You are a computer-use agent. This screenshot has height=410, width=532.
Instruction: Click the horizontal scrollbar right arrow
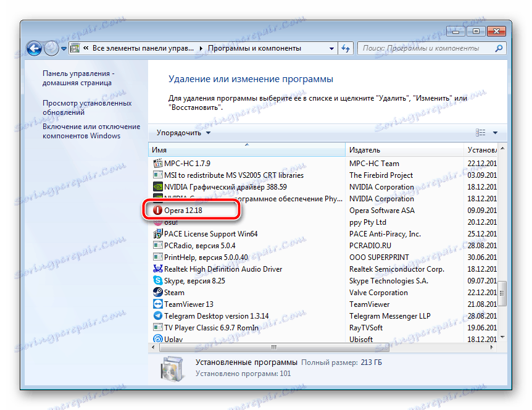(492, 347)
